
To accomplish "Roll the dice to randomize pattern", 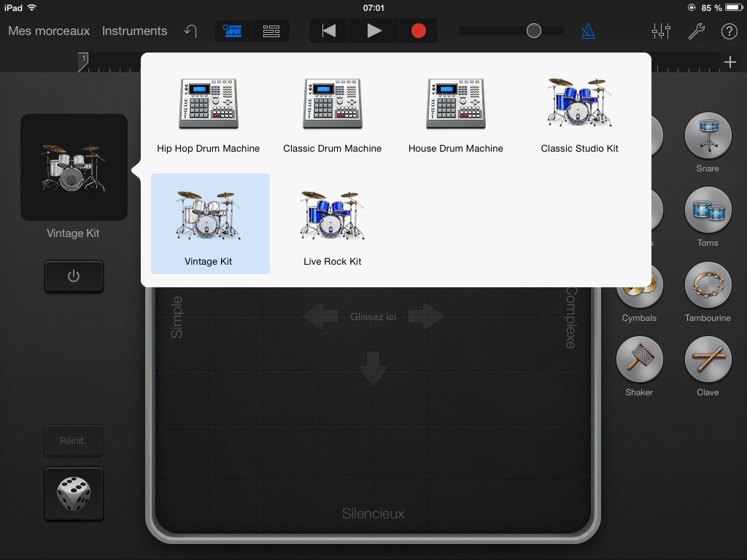I will point(74,494).
